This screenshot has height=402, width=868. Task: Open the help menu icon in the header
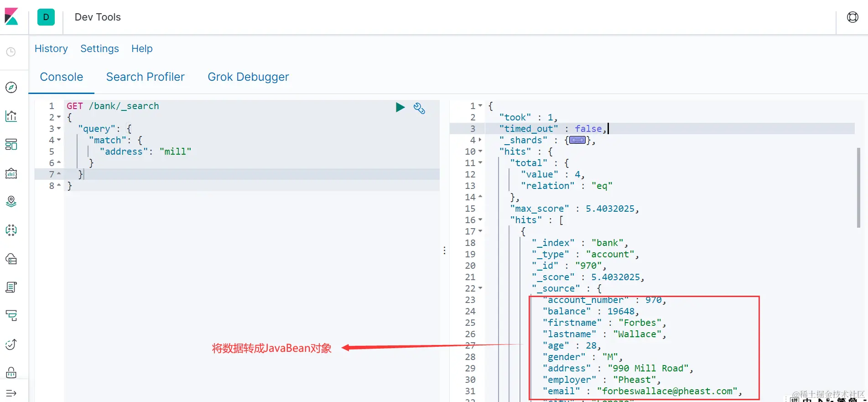click(852, 17)
